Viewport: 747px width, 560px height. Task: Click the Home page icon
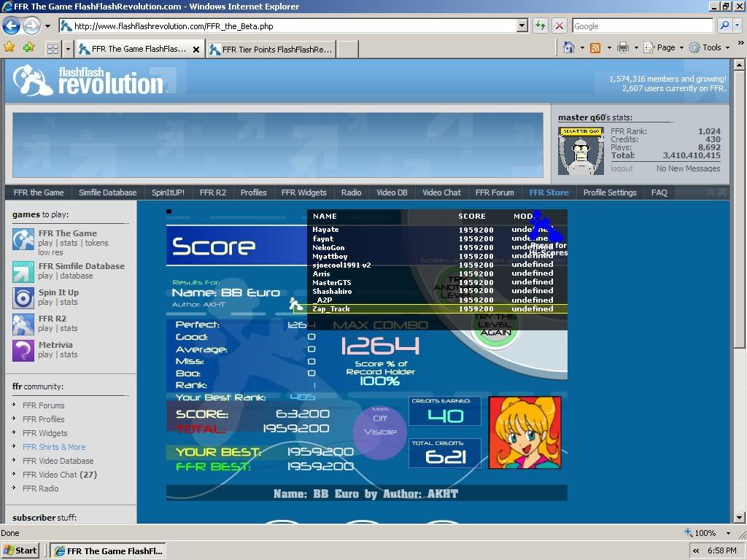569,47
